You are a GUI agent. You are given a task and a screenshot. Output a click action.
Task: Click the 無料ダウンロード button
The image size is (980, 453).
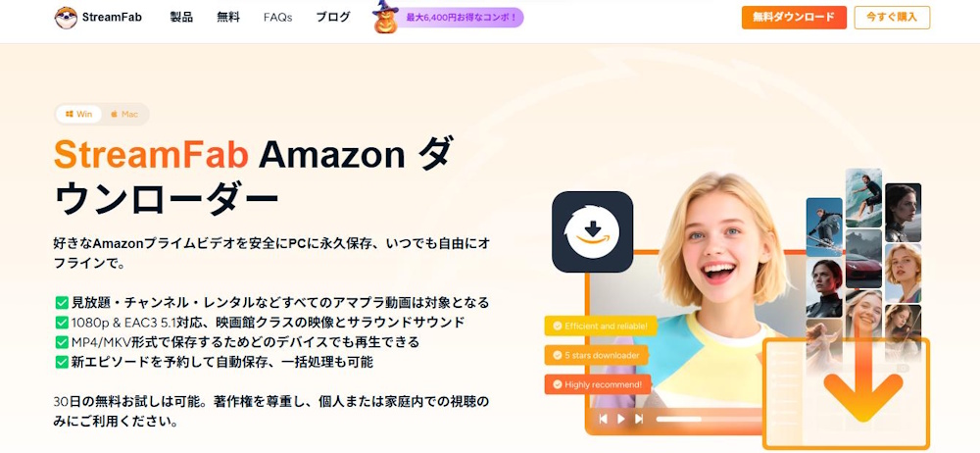pos(794,18)
